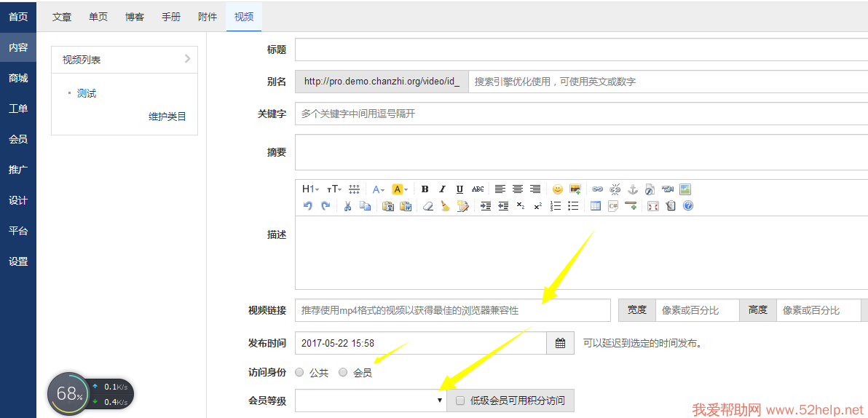Apply italic formatting in the editor
This screenshot has width=868, height=418.
coord(442,189)
